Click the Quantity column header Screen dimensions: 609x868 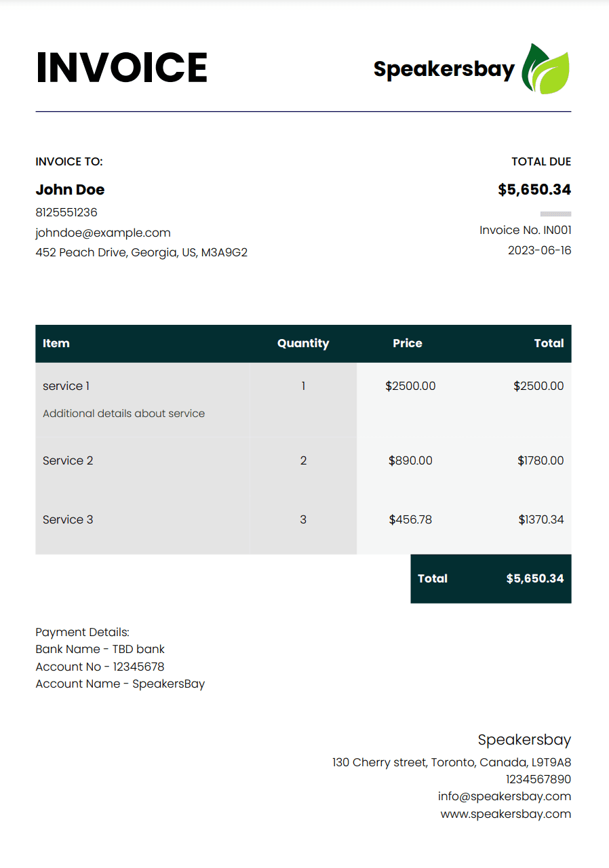303,343
